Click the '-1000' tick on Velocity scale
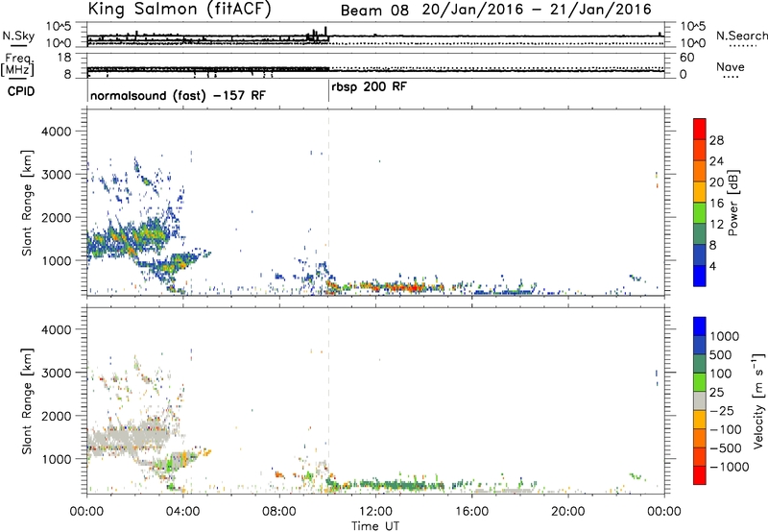The image size is (768, 532). click(x=729, y=467)
